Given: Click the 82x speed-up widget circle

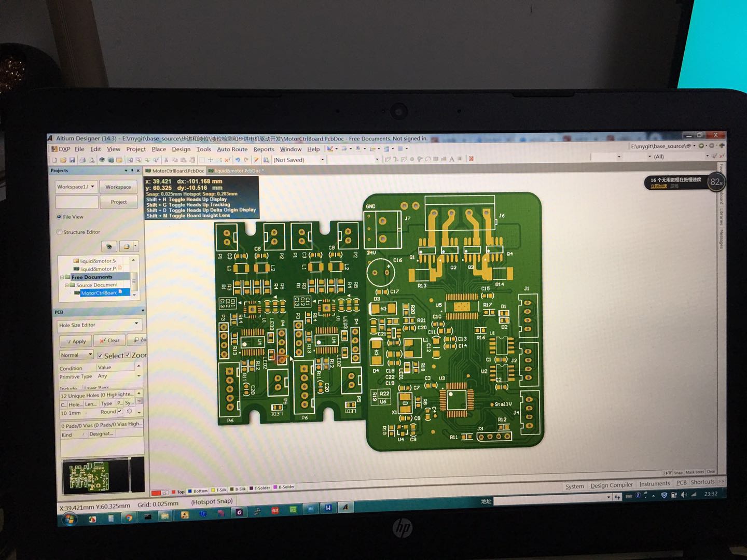Looking at the screenshot, I should [x=716, y=182].
